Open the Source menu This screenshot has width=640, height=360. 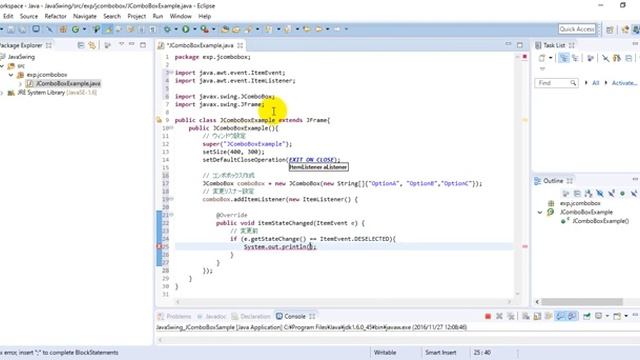click(29, 16)
